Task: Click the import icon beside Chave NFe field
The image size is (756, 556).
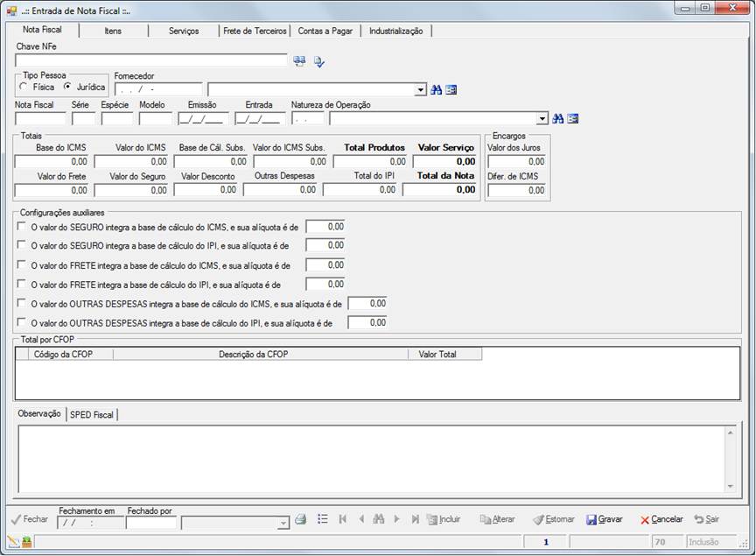Action: (299, 60)
